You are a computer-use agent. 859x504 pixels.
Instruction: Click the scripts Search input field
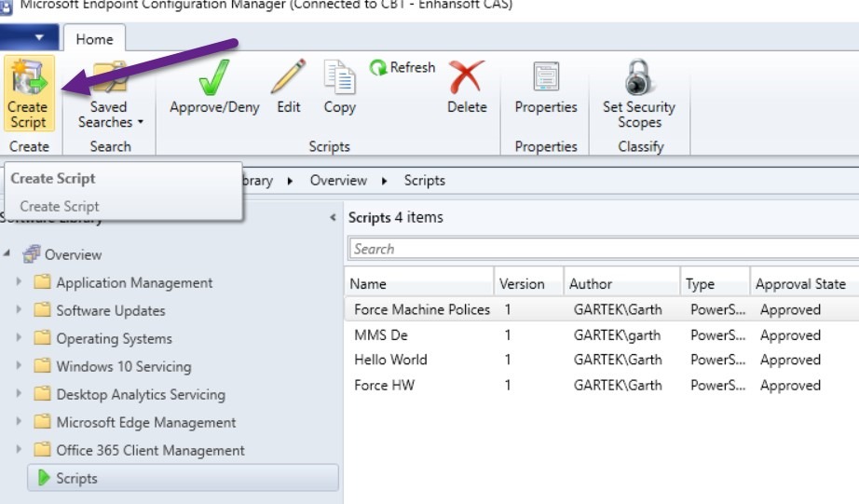coord(603,250)
